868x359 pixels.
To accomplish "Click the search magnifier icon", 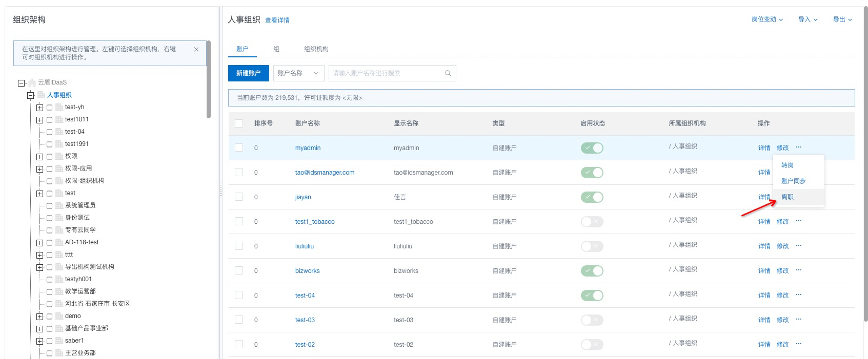I will click(448, 73).
